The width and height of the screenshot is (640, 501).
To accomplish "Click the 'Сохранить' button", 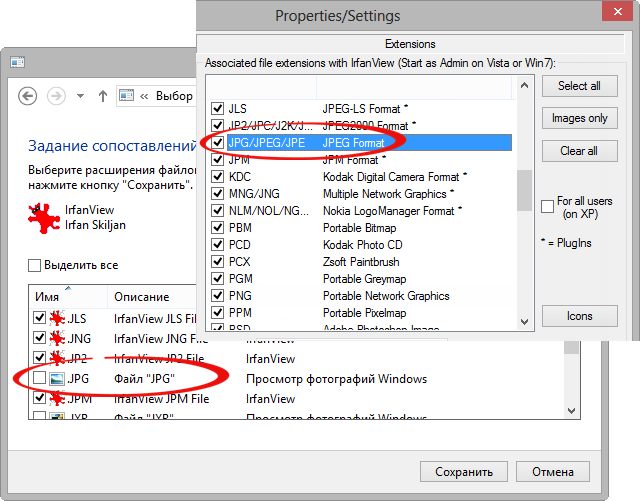I will pos(464,472).
